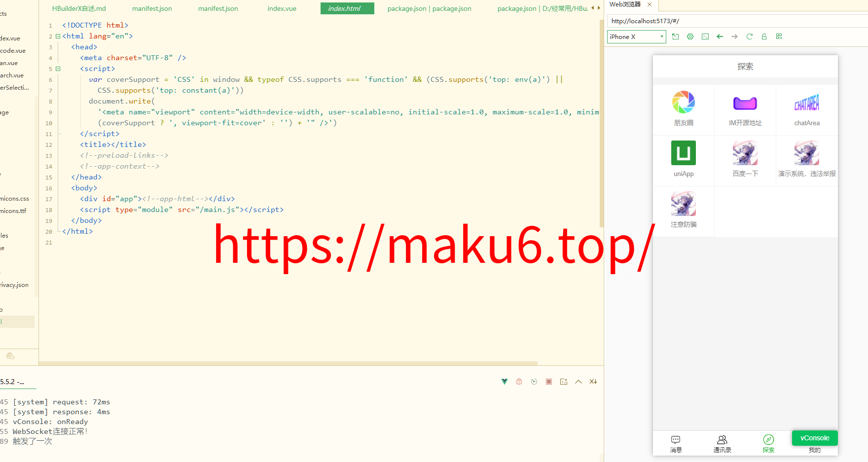Select the 5.5.2 console tab
The height and width of the screenshot is (462, 868).
tap(12, 382)
